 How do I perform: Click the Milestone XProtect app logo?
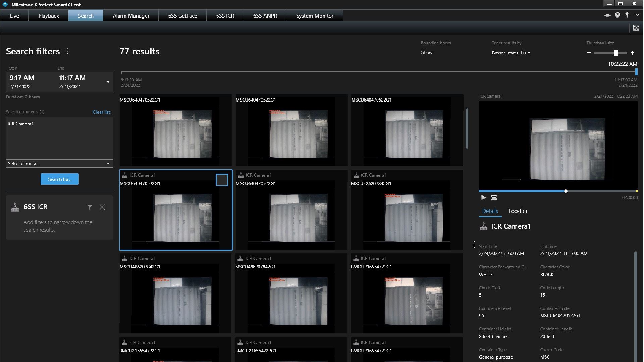(5, 5)
